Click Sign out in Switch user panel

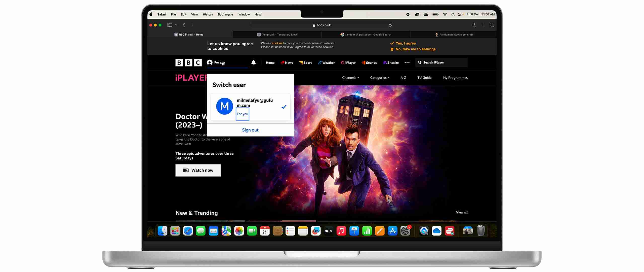(x=250, y=130)
